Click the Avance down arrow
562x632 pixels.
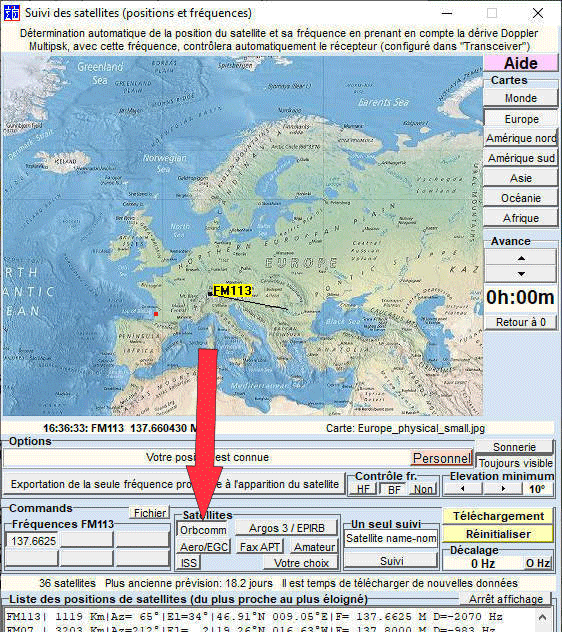point(520,274)
